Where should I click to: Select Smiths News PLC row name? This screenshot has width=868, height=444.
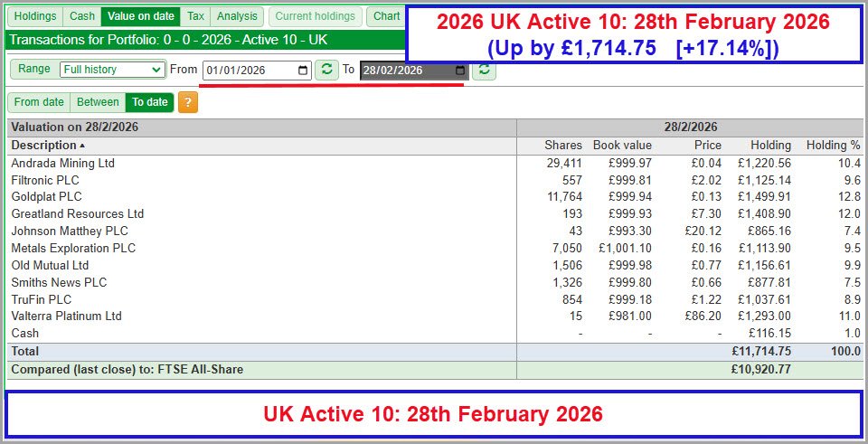click(x=59, y=282)
